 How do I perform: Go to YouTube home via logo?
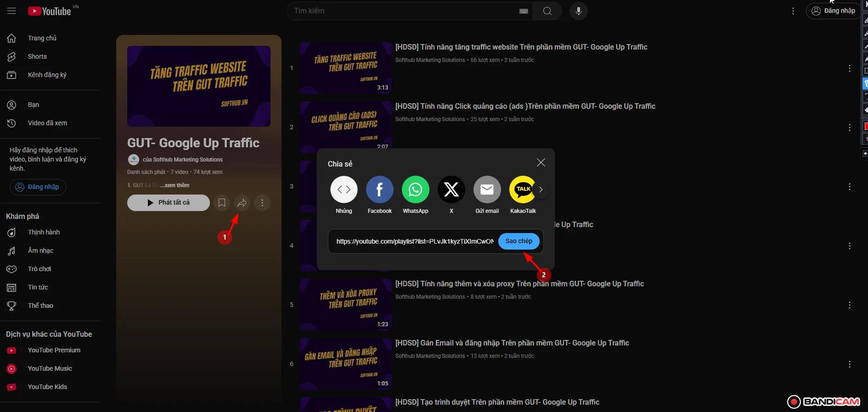pos(50,11)
